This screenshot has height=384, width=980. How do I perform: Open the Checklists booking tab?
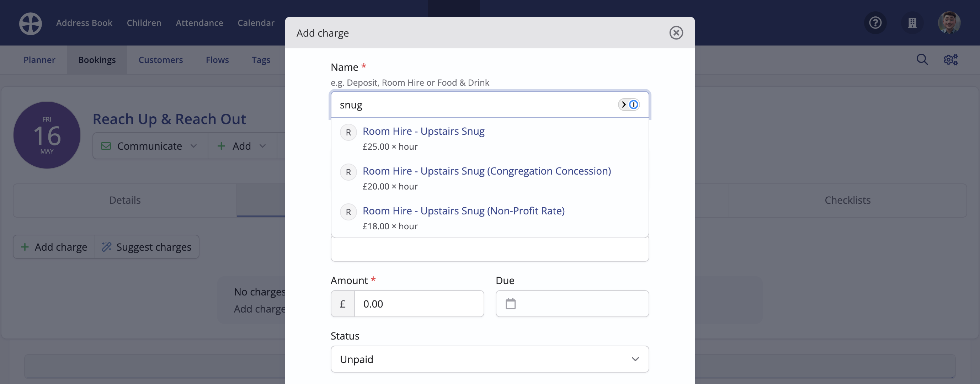(x=847, y=200)
